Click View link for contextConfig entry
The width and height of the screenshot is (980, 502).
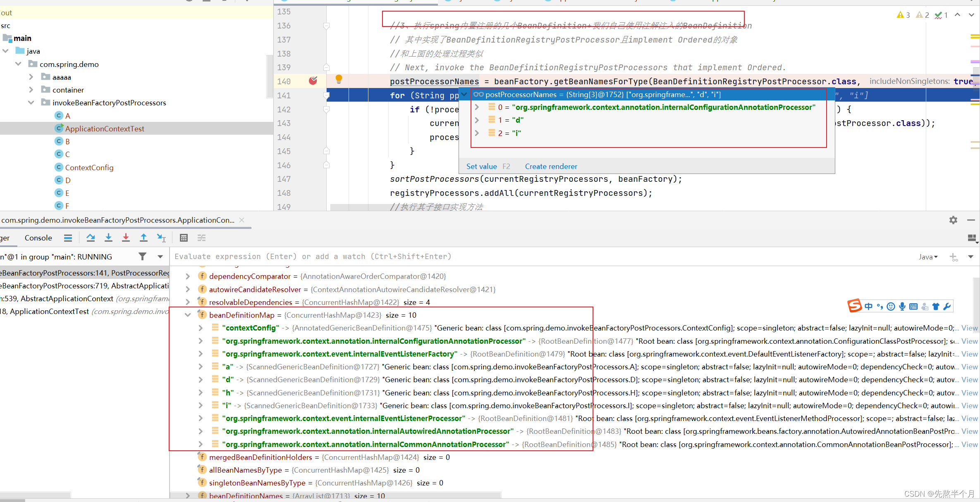tap(969, 328)
